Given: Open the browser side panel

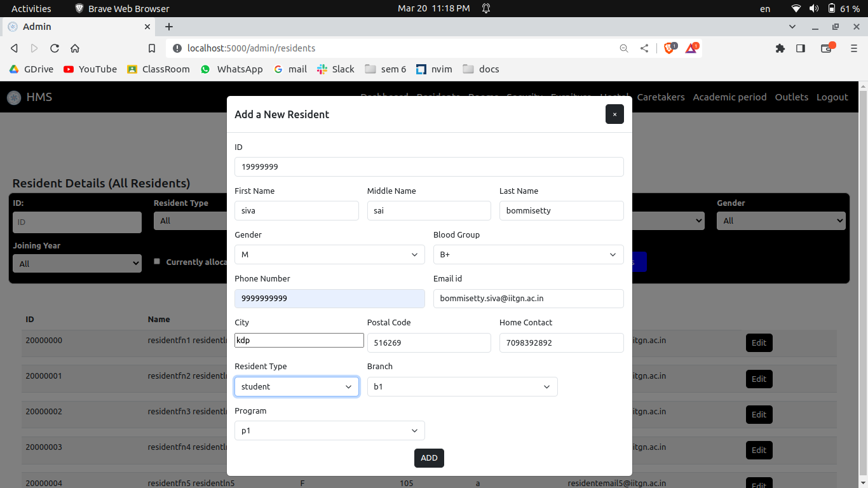Looking at the screenshot, I should coord(800,48).
